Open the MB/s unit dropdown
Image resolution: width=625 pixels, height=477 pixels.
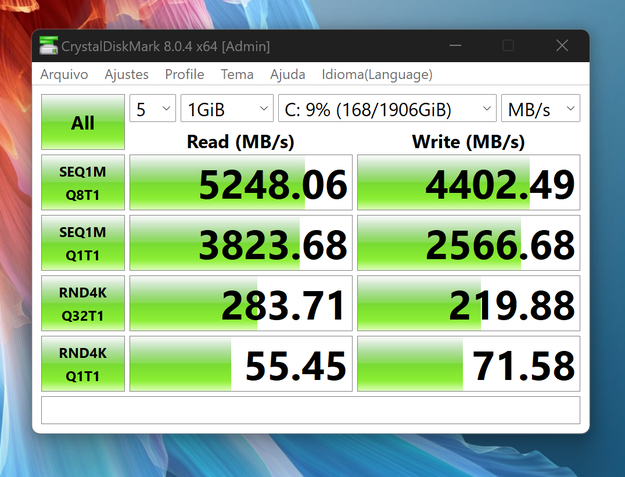[x=540, y=108]
